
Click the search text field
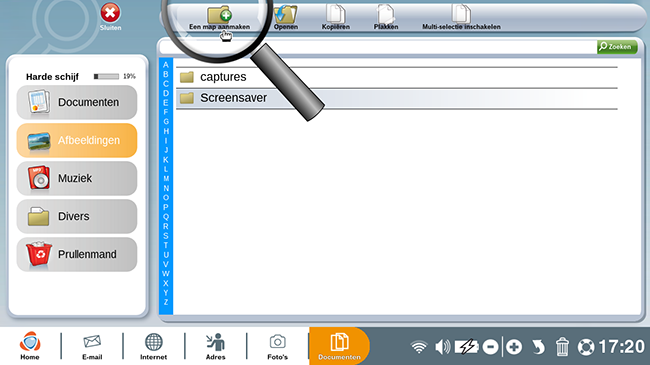tap(377, 47)
